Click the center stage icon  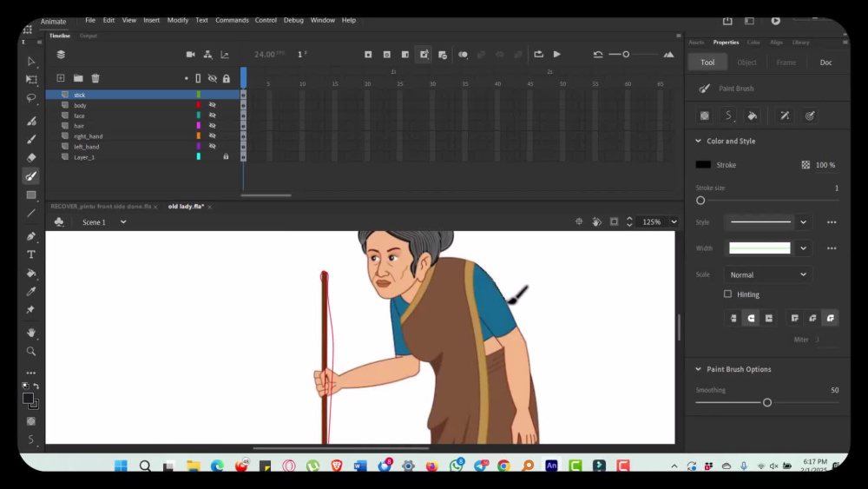[x=579, y=221]
